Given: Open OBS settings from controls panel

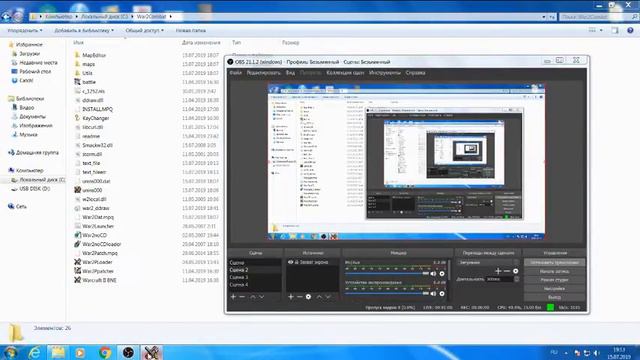Looking at the screenshot, I should [x=554, y=289].
